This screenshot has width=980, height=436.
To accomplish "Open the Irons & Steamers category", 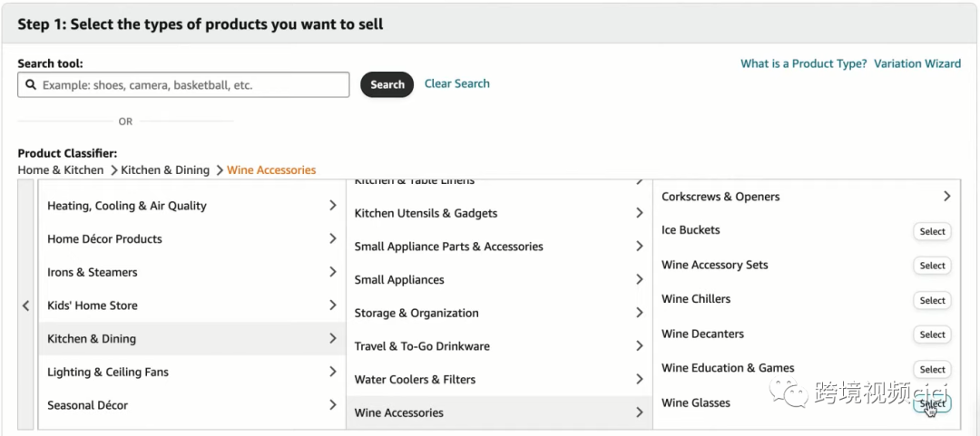I will 191,272.
